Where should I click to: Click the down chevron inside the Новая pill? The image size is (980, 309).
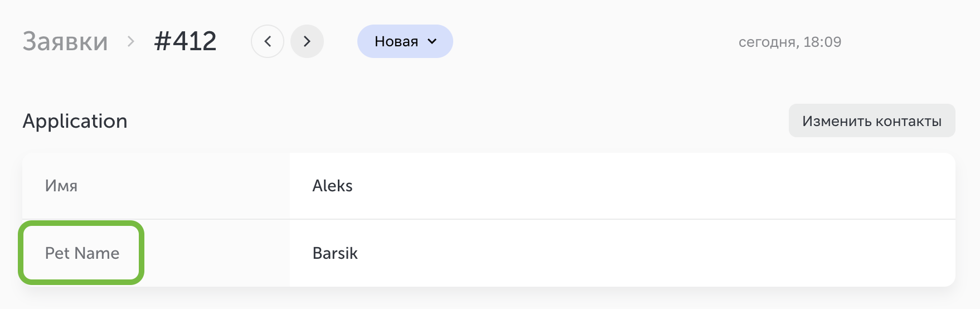tap(432, 41)
